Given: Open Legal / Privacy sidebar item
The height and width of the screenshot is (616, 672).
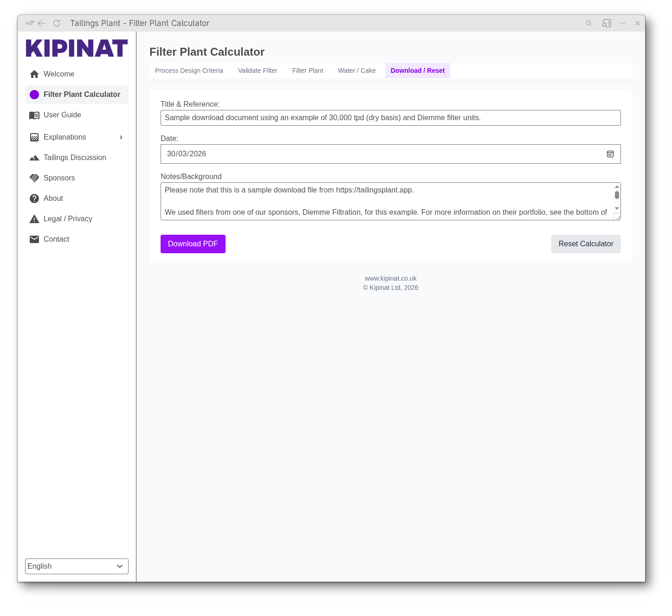Looking at the screenshot, I should tap(77, 219).
